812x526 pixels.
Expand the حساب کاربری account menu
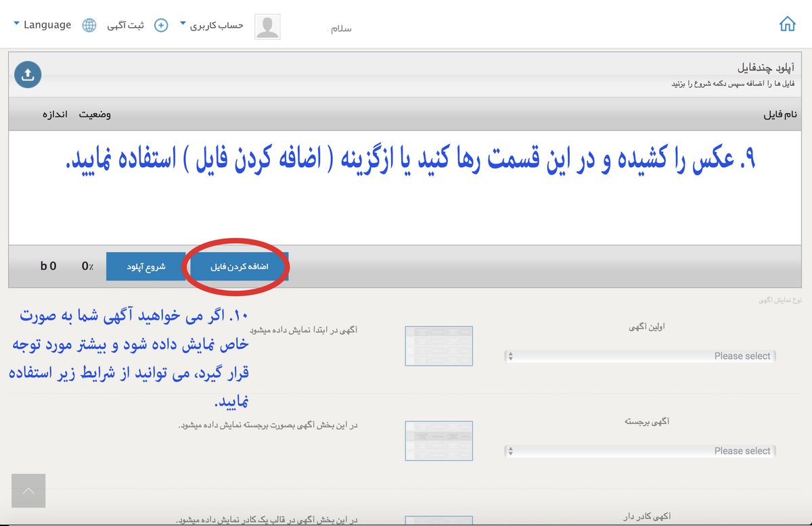pos(212,26)
